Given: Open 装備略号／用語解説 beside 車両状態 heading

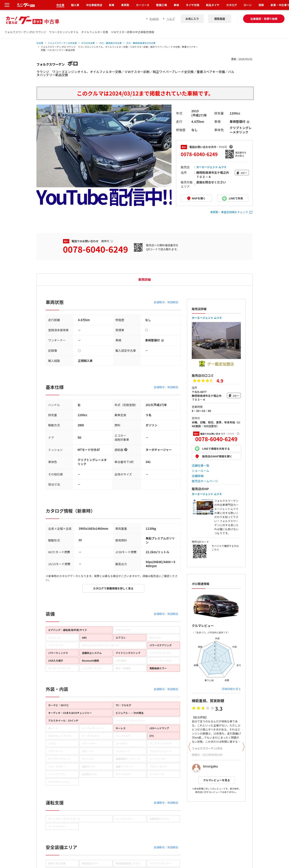Looking at the screenshot, I should click(x=166, y=302).
